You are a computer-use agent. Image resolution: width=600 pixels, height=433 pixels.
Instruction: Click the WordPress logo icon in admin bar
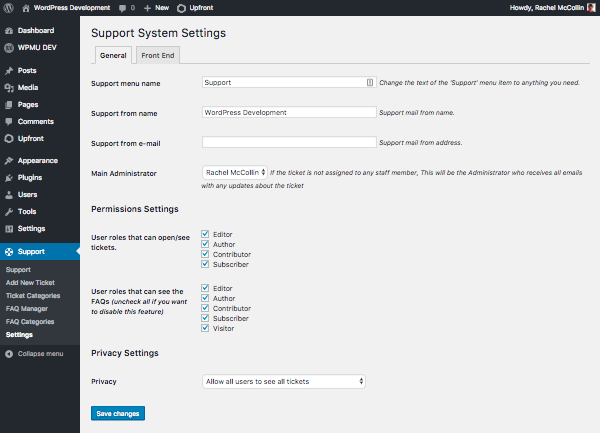click(8, 8)
